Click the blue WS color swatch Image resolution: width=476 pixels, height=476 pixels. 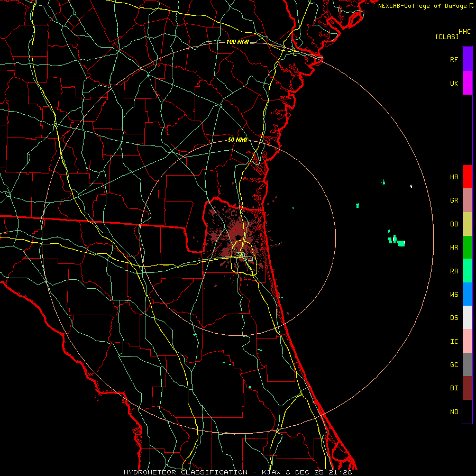tap(467, 294)
